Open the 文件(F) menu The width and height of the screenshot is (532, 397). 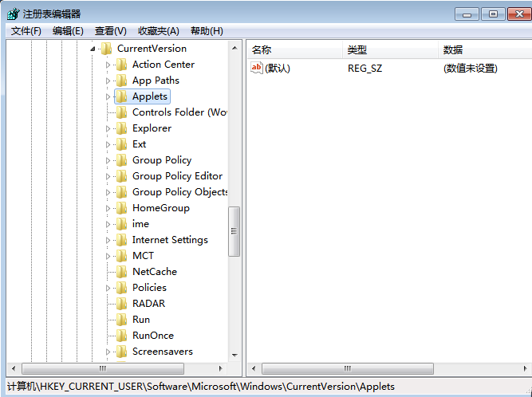[x=26, y=31]
